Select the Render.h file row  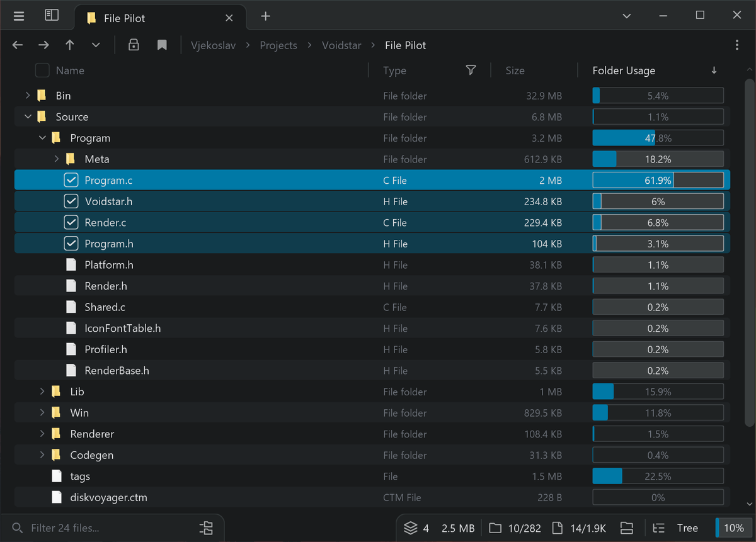tap(372, 286)
